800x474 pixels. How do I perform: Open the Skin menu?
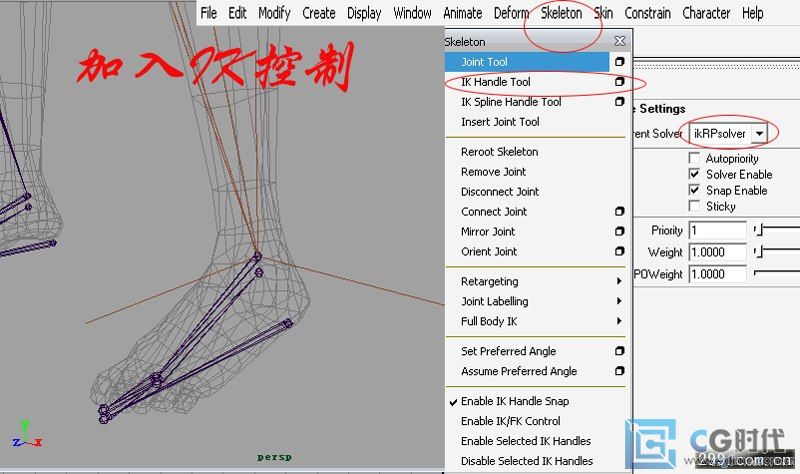(x=603, y=13)
